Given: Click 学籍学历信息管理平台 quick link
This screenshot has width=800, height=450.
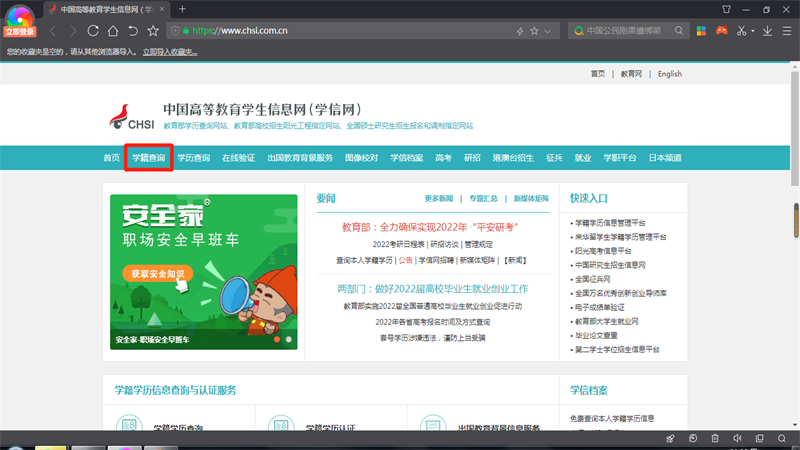Looking at the screenshot, I should [610, 223].
